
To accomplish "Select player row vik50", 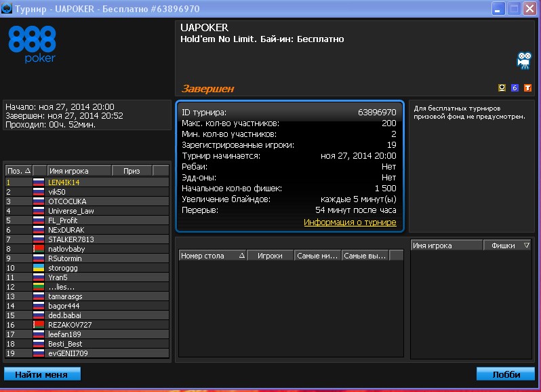I will click(x=87, y=191).
